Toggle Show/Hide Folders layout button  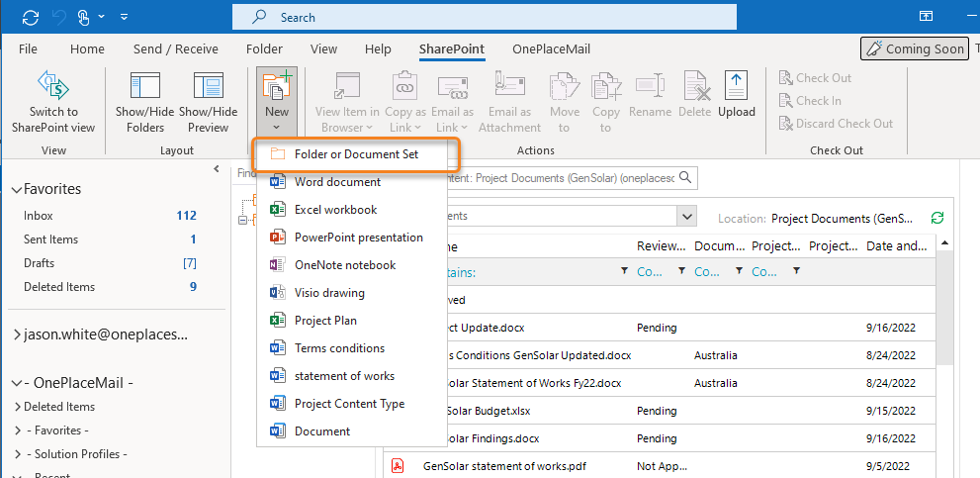[x=145, y=103]
